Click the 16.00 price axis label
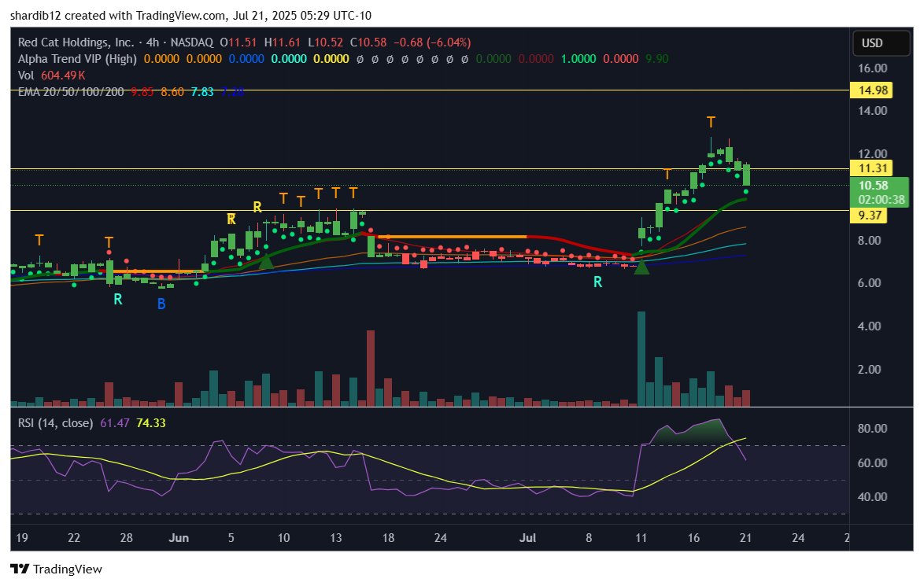924x586 pixels. (x=872, y=68)
